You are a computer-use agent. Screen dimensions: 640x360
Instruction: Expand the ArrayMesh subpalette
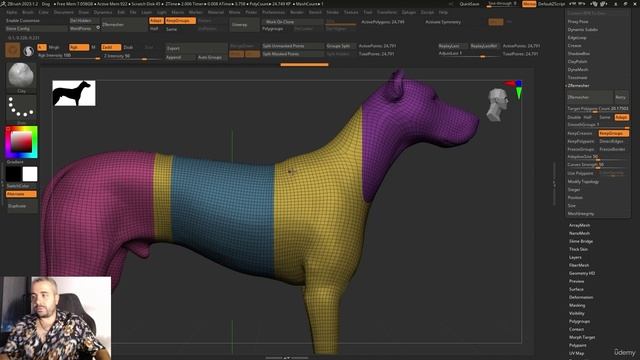[580, 225]
